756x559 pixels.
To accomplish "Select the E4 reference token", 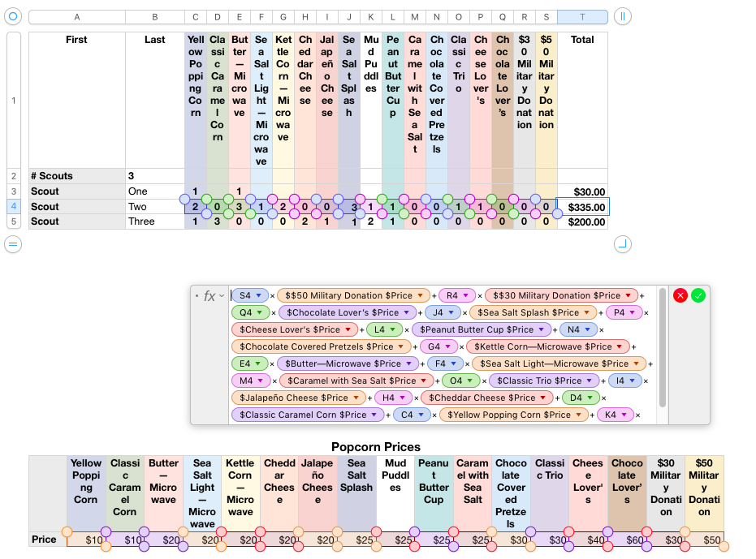I will click(249, 363).
